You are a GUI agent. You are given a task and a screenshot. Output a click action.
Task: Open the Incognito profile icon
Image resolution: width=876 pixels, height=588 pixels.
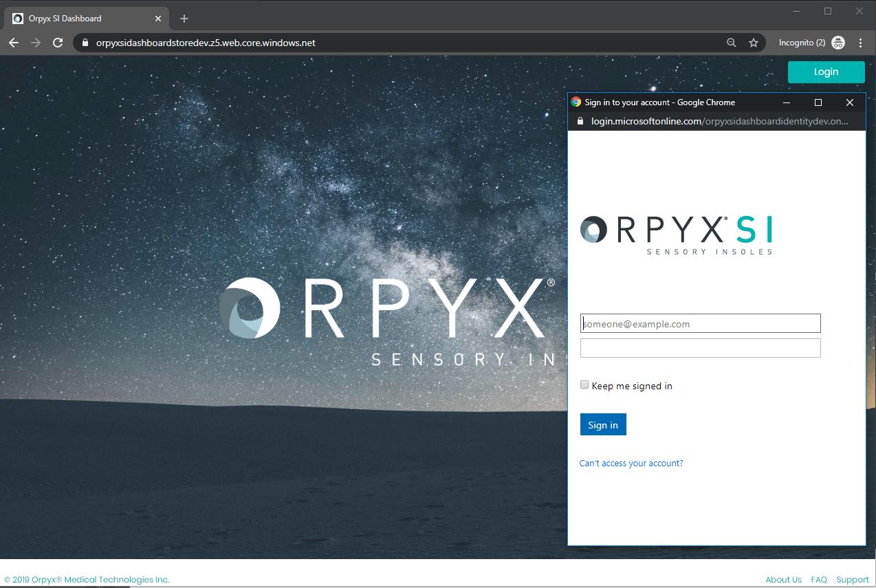point(837,43)
